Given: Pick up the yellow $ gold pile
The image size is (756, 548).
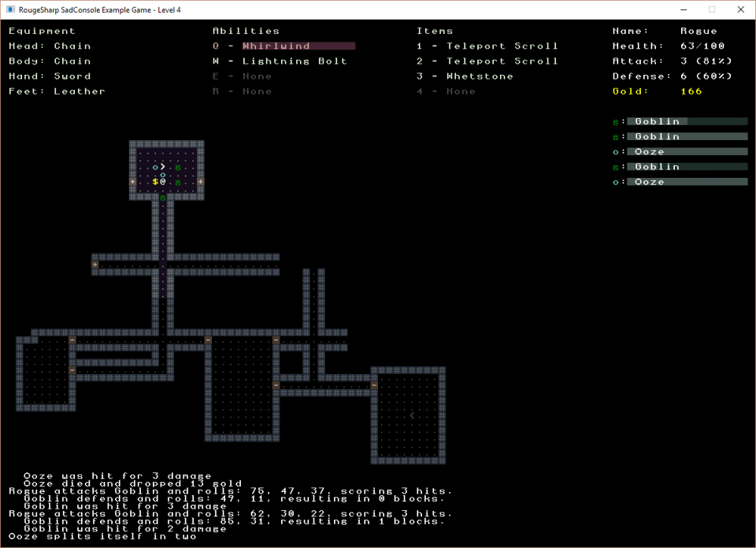Looking at the screenshot, I should [x=155, y=182].
